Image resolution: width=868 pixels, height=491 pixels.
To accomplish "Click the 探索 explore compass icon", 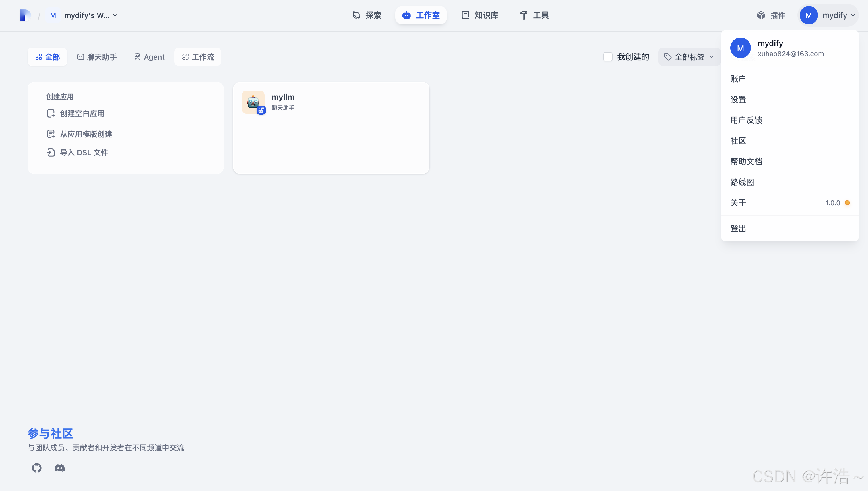I will coord(356,15).
